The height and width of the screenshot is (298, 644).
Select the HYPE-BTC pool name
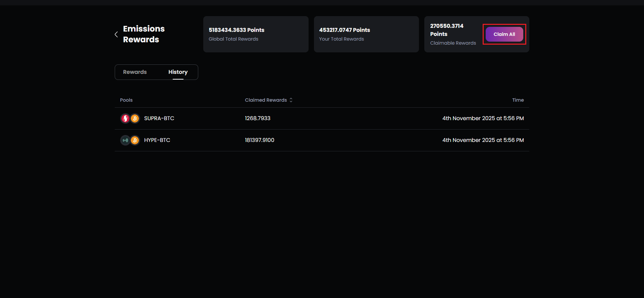pyautogui.click(x=157, y=140)
